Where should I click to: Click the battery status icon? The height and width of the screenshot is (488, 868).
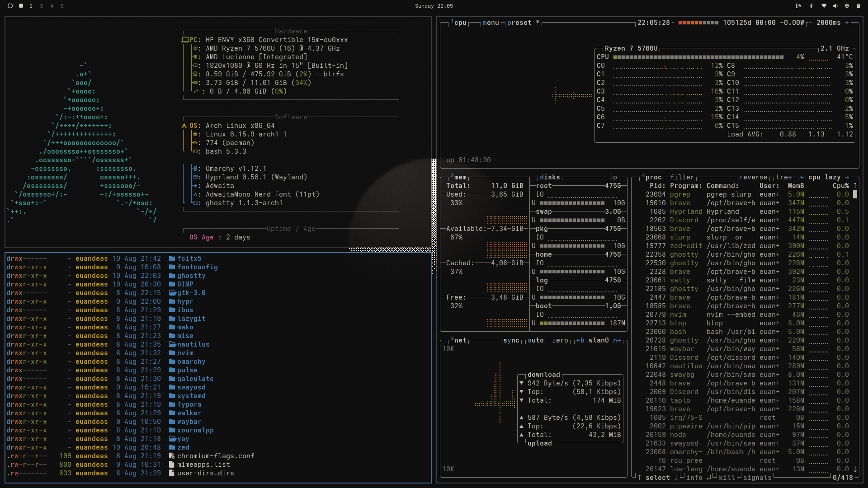[x=858, y=6]
